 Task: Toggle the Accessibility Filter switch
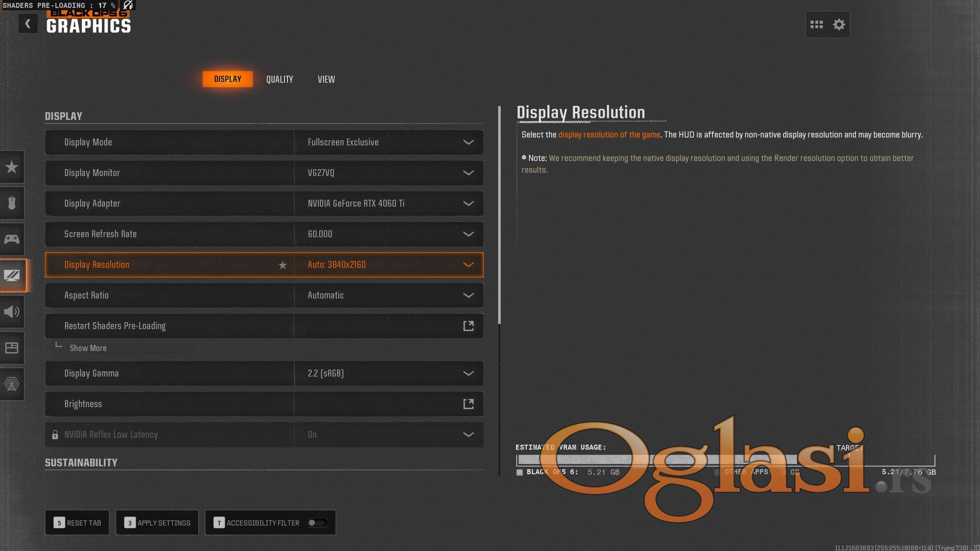317,523
